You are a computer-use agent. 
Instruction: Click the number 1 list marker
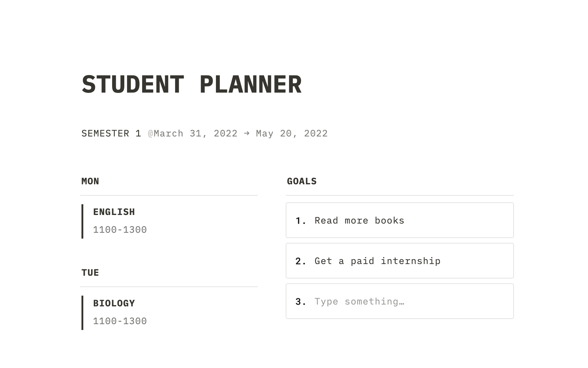click(300, 221)
